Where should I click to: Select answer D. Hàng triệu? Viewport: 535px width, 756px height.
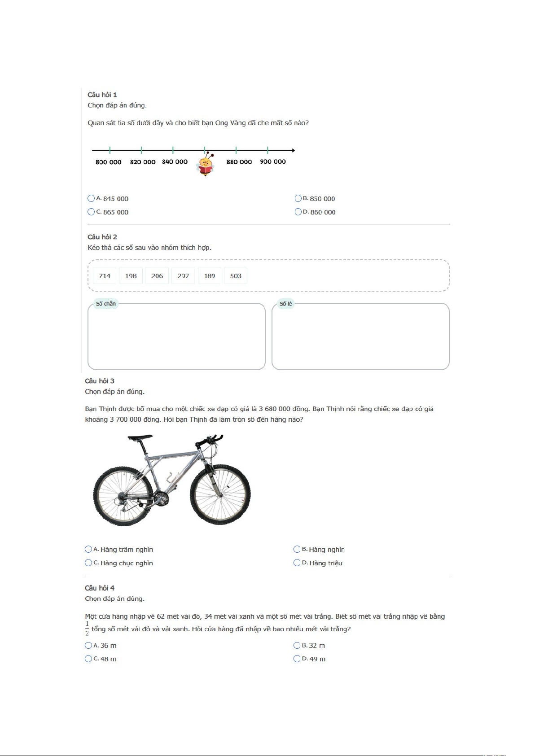pyautogui.click(x=297, y=563)
